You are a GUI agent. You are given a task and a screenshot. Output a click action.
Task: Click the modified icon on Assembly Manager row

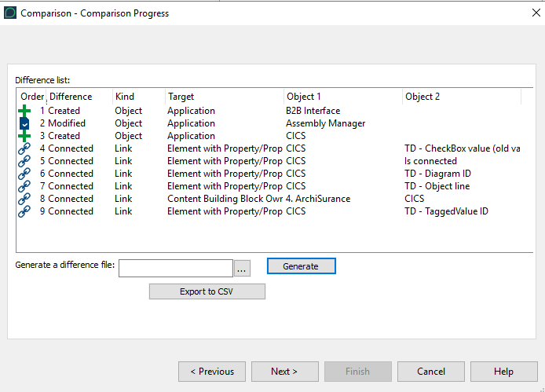[x=24, y=123]
